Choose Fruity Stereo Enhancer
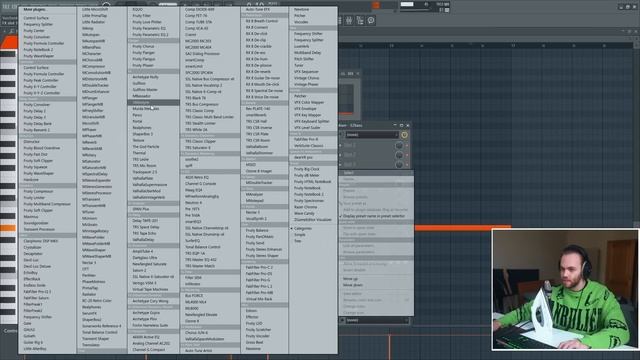 (x=264, y=249)
